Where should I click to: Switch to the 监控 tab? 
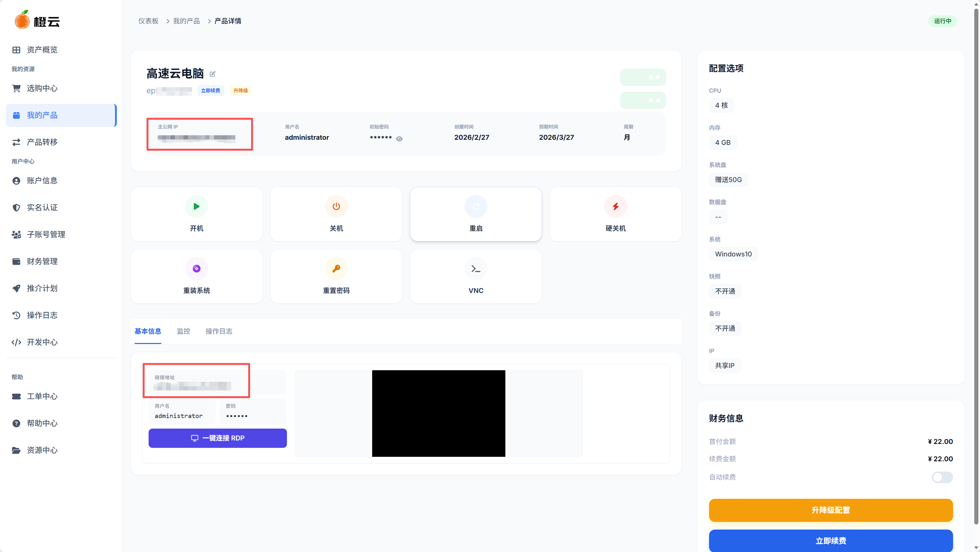point(184,331)
